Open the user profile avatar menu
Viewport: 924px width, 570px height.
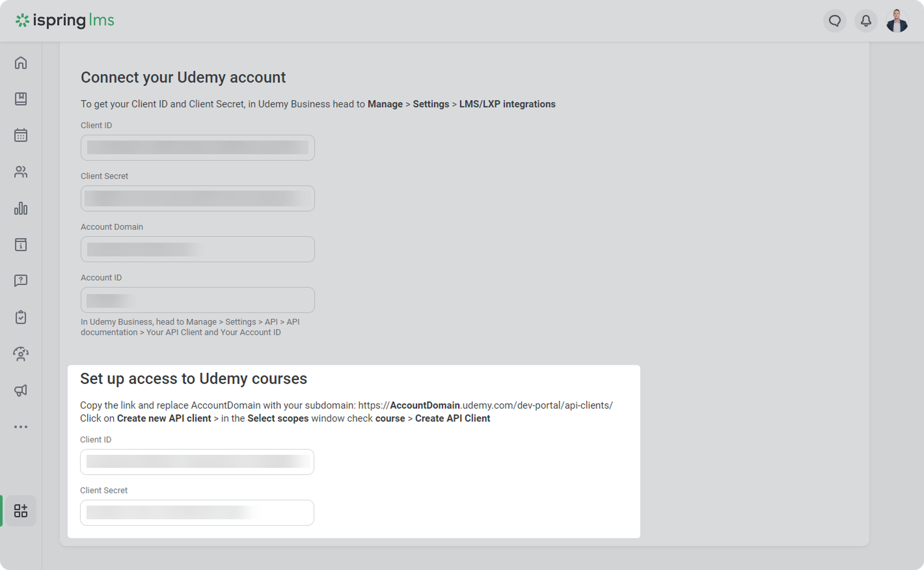click(897, 21)
